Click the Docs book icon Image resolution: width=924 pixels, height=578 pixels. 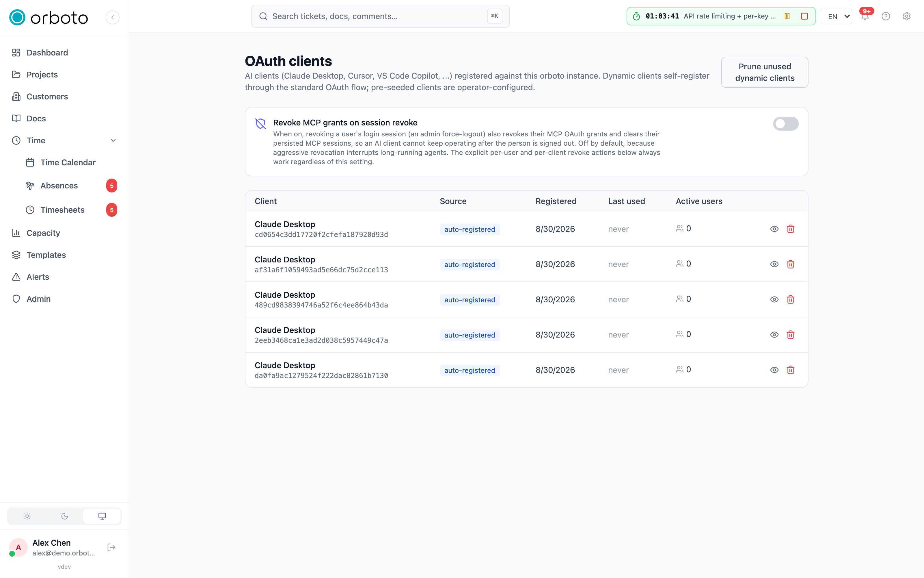[x=16, y=118]
